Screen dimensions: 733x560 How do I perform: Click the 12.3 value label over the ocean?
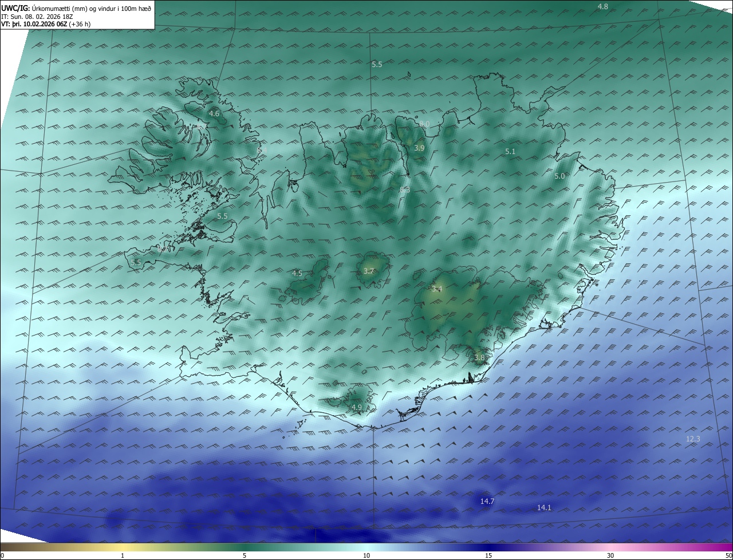click(x=693, y=439)
